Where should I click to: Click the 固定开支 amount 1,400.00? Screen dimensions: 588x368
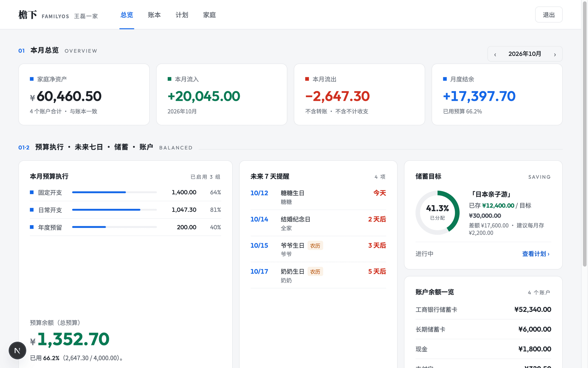(x=184, y=192)
